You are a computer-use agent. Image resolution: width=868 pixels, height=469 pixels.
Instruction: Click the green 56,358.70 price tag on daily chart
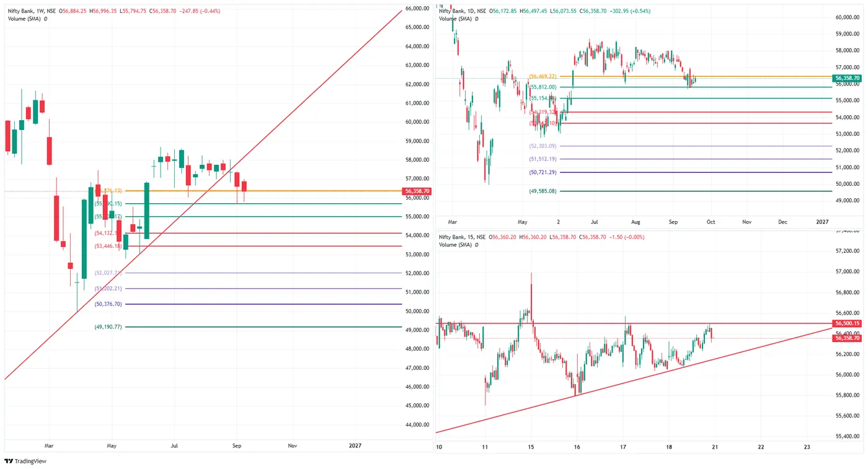click(x=848, y=78)
